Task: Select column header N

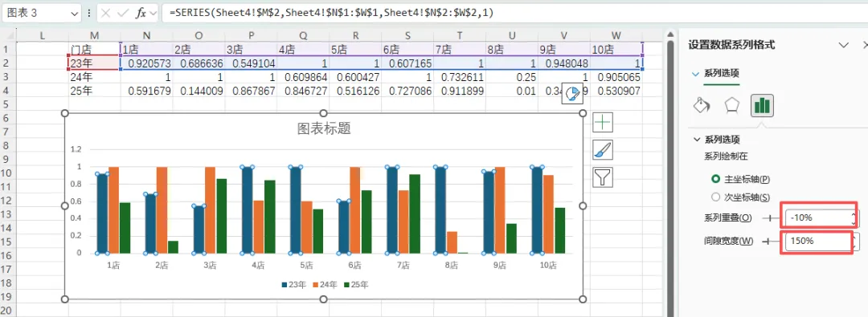Action: click(146, 36)
